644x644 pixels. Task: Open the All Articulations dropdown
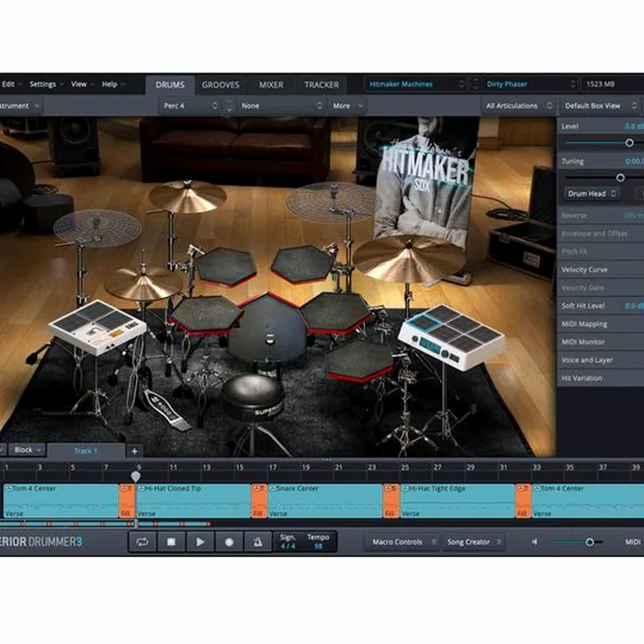(518, 106)
